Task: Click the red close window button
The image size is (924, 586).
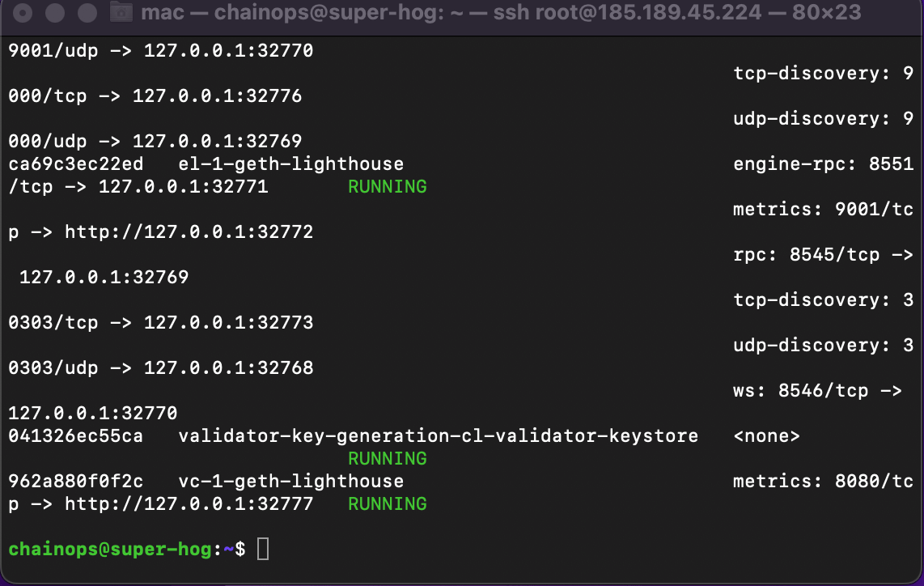Action: [23, 13]
